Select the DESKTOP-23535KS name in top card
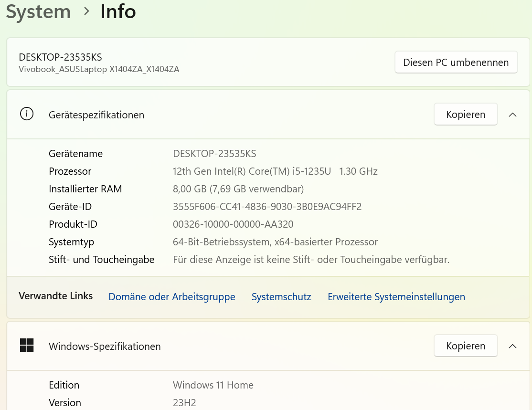532x410 pixels. (x=60, y=57)
